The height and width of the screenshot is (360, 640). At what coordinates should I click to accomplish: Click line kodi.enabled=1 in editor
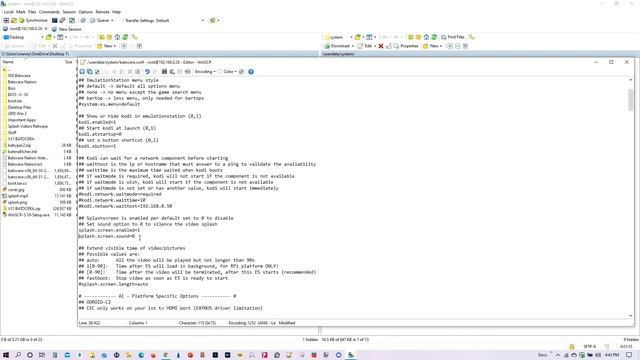(x=97, y=122)
